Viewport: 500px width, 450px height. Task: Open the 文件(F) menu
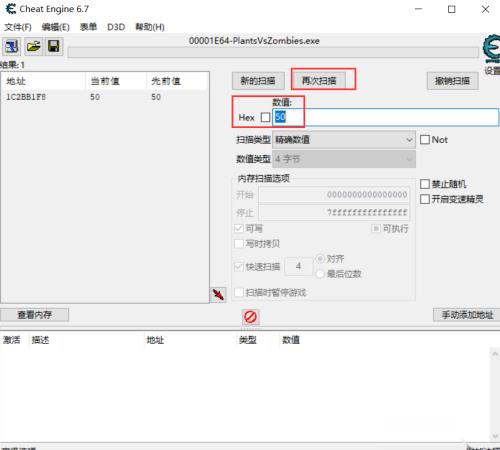[x=18, y=27]
